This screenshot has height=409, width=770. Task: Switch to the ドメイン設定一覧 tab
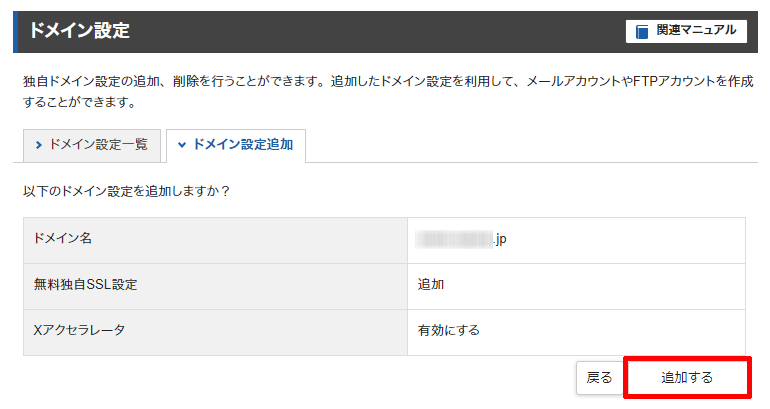(x=92, y=145)
